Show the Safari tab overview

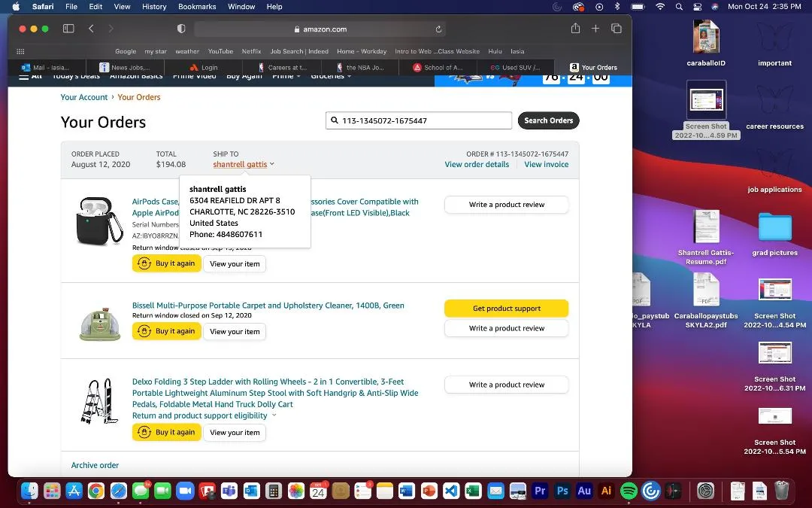(x=617, y=29)
